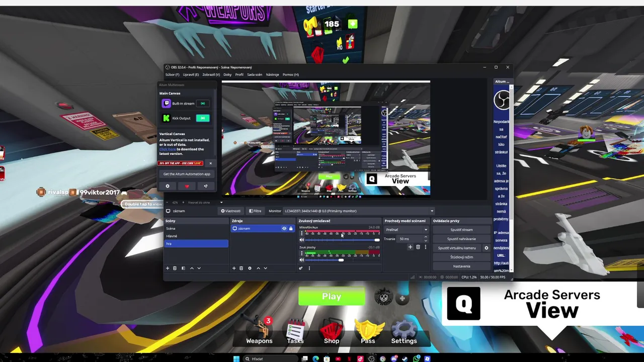Move scene down arrow in Scény dock
This screenshot has width=644, height=362.
point(199,268)
